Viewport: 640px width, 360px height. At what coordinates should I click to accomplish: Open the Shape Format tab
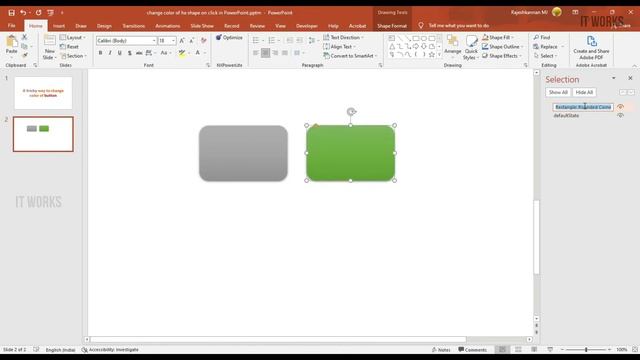(392, 26)
